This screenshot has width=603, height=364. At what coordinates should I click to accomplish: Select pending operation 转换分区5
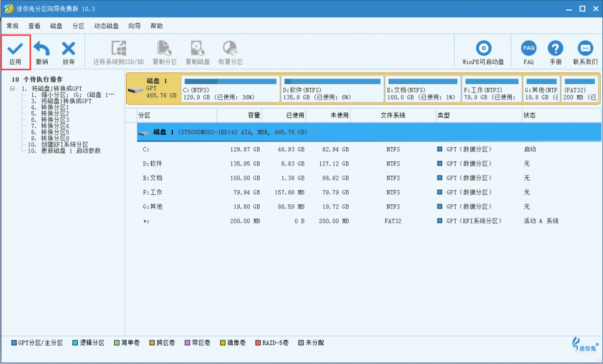pos(50,132)
